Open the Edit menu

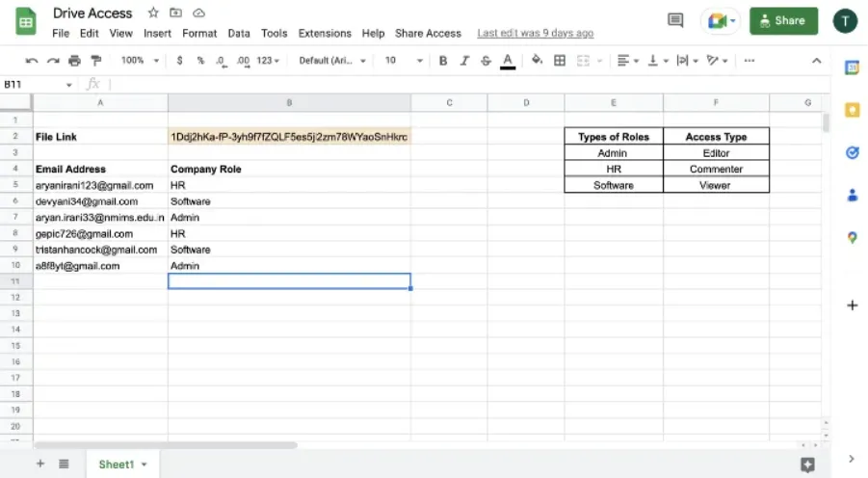pyautogui.click(x=89, y=33)
